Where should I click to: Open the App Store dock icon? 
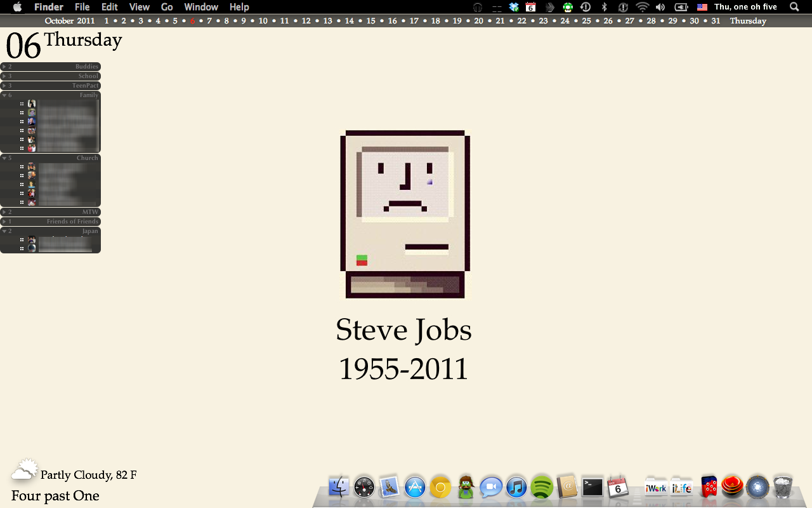click(415, 488)
